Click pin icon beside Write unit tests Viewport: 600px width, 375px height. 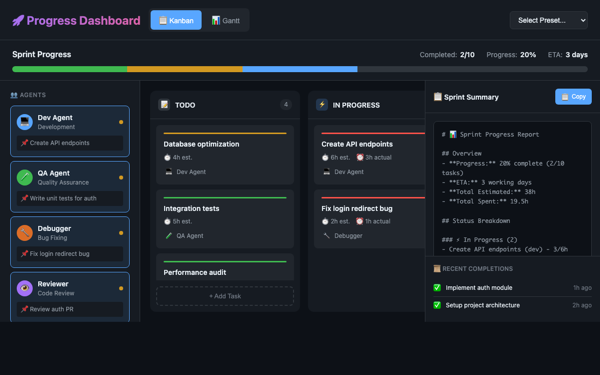[24, 198]
